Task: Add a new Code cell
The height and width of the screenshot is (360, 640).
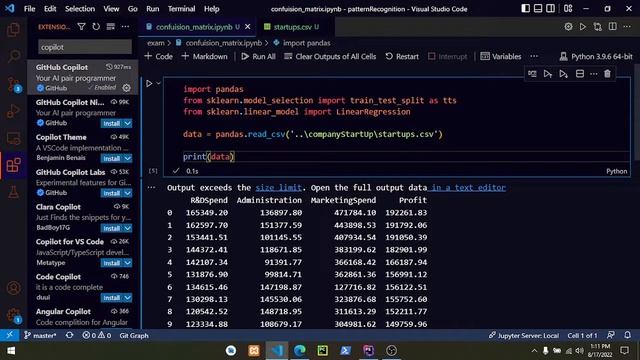Action: point(158,56)
